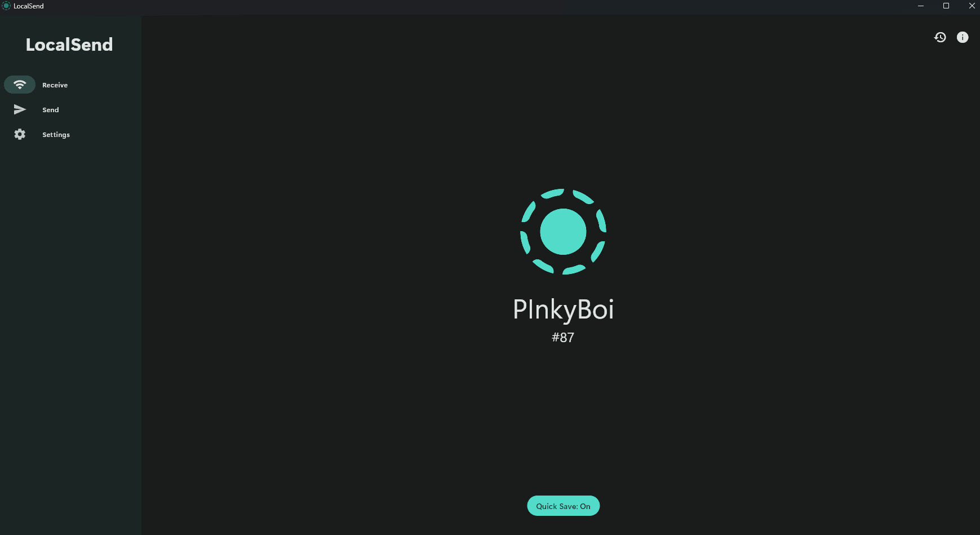Viewport: 980px width, 535px height.
Task: Switch to the Send tab label
Action: [x=51, y=110]
